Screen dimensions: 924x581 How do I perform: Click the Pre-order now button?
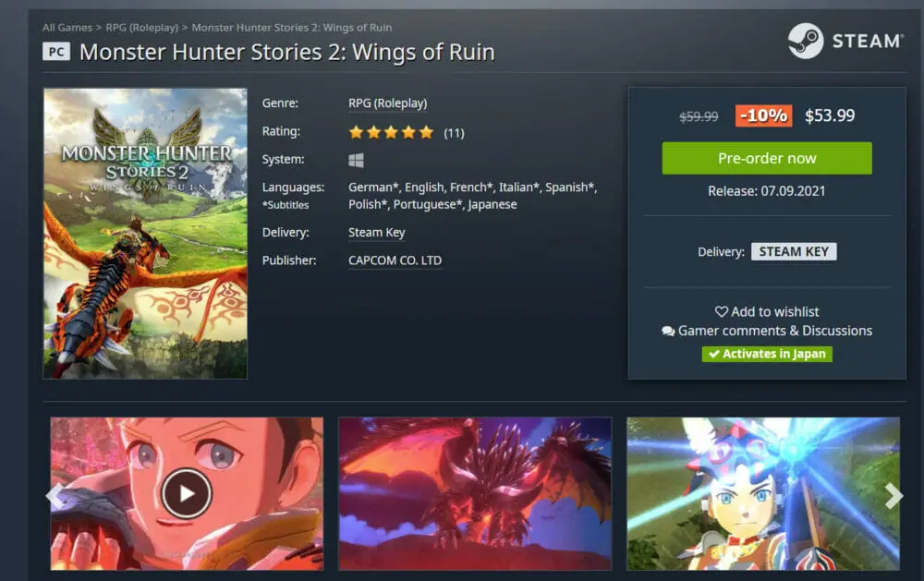tap(767, 158)
